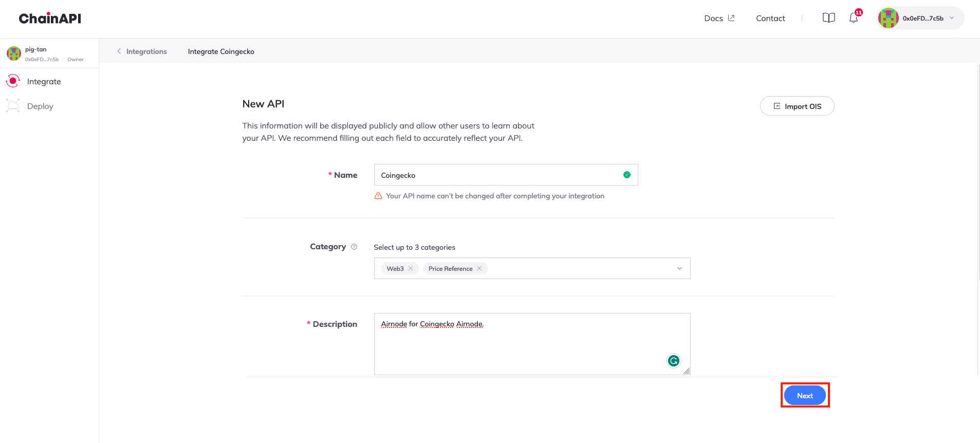980x443 pixels.
Task: Click into the Name input field
Action: (x=498, y=175)
